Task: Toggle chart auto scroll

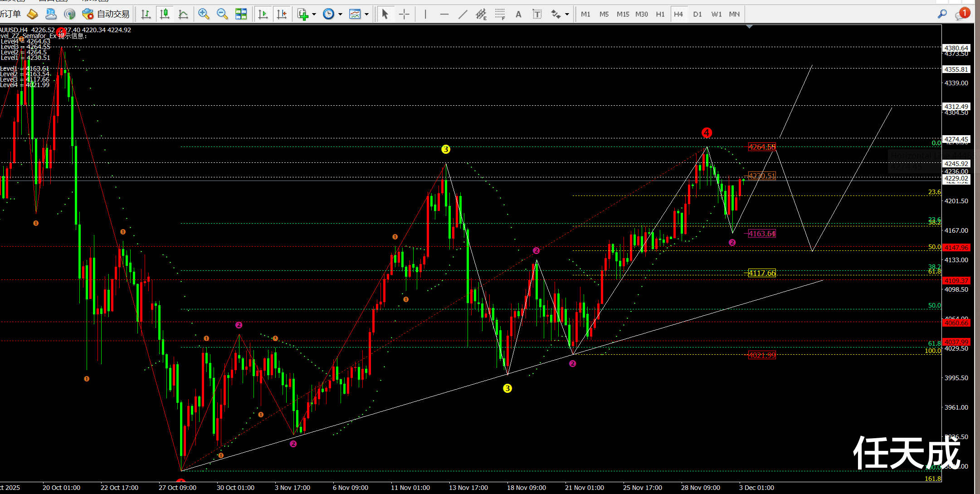Action: (263, 14)
